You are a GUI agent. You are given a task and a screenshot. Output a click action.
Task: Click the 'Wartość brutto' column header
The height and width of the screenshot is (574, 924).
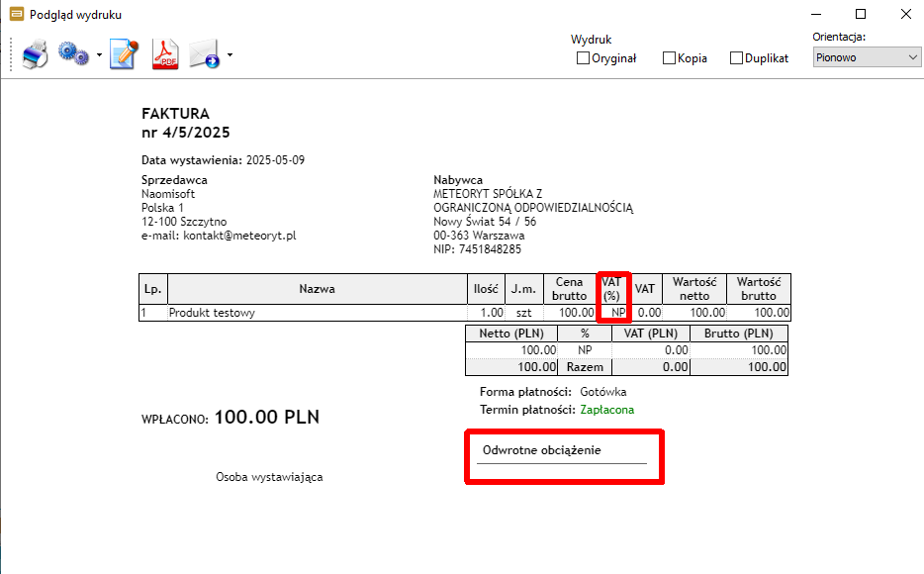point(759,289)
